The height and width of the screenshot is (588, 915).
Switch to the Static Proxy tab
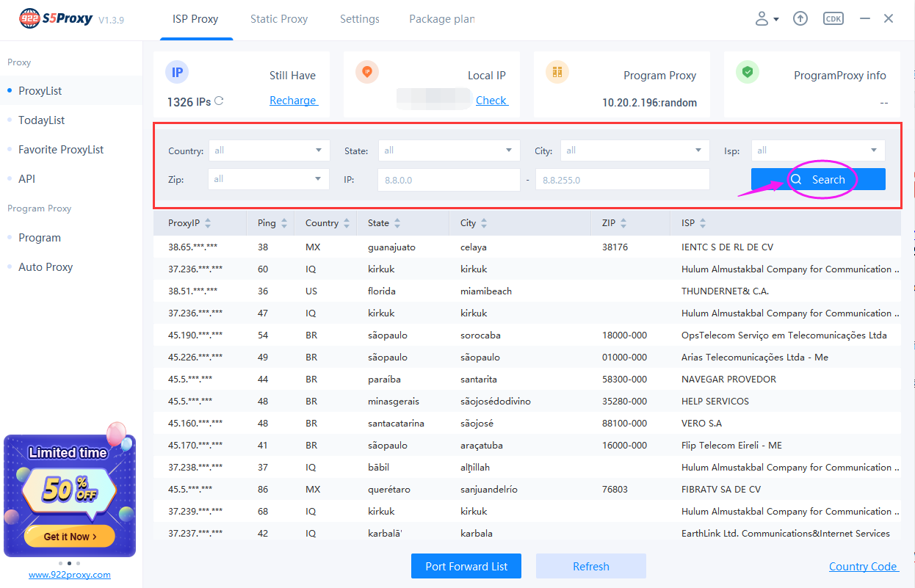click(x=278, y=19)
